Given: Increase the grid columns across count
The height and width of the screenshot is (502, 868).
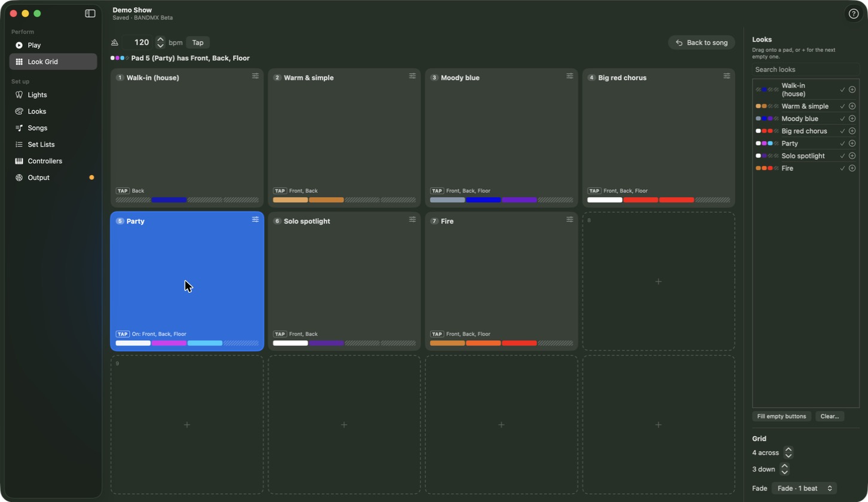Looking at the screenshot, I should point(788,449).
